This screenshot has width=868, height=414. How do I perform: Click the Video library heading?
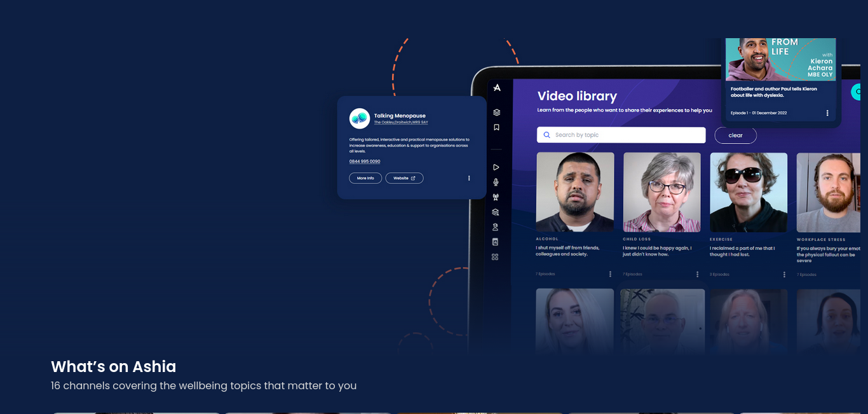(577, 96)
